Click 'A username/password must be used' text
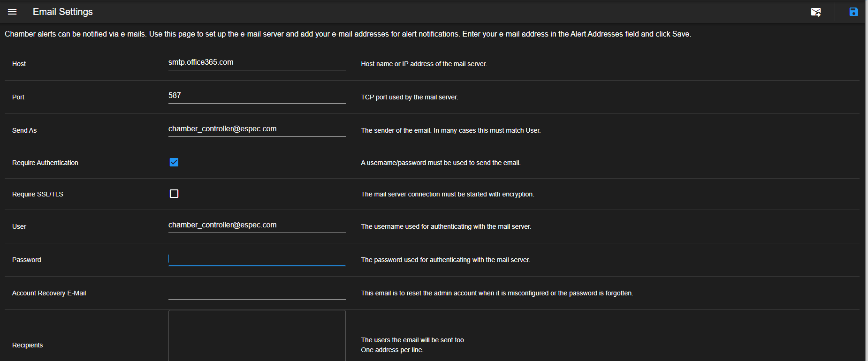This screenshot has height=361, width=868. (x=441, y=163)
